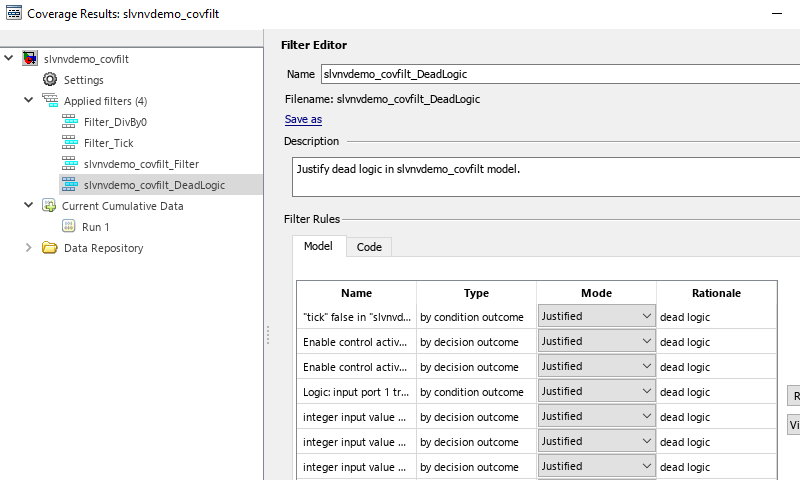Click in the filter Name text field

click(558, 74)
